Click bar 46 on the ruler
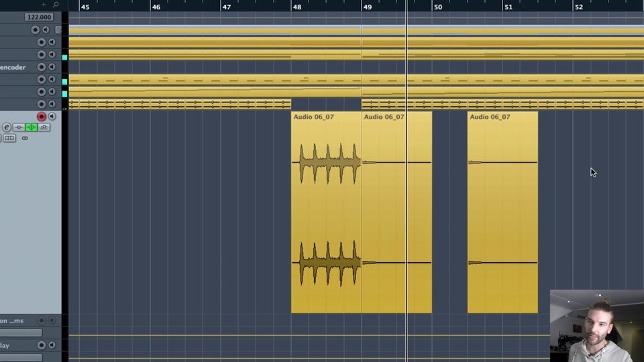Screen dimensions: 644x362 156,7
